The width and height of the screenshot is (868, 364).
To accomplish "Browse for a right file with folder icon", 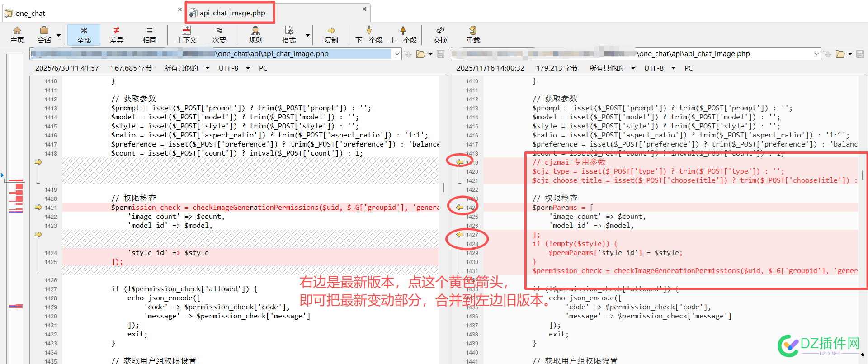I will click(x=840, y=54).
